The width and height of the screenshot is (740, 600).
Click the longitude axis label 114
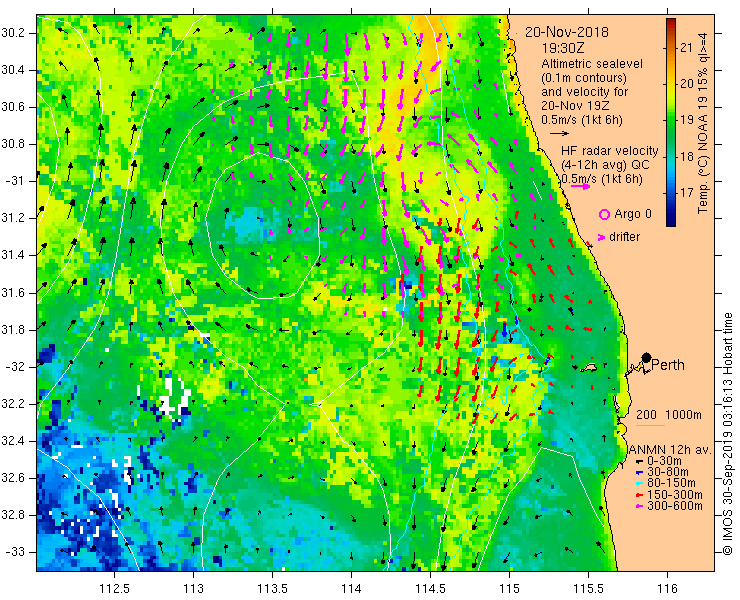coord(351,588)
